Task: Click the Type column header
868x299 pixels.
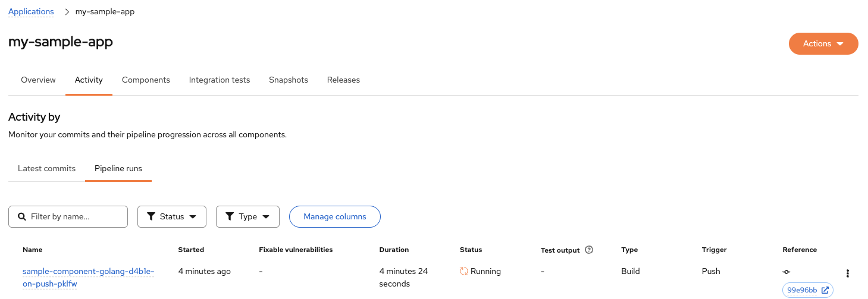Action: (629, 250)
